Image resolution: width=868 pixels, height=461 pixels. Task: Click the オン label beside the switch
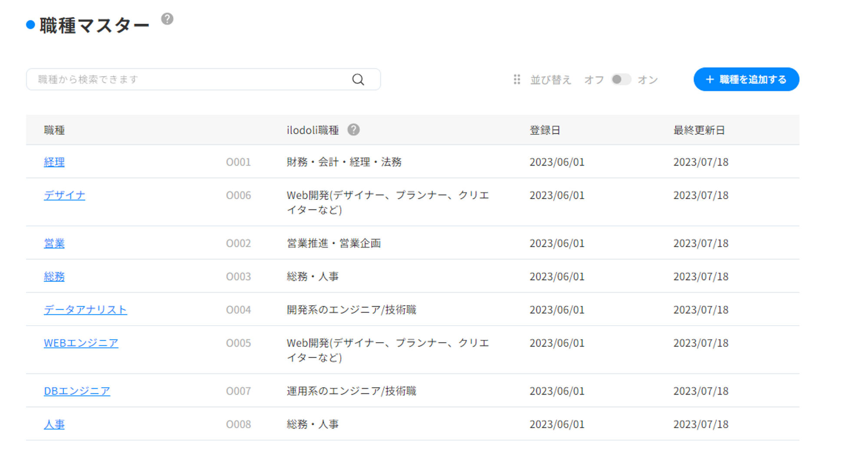(648, 80)
